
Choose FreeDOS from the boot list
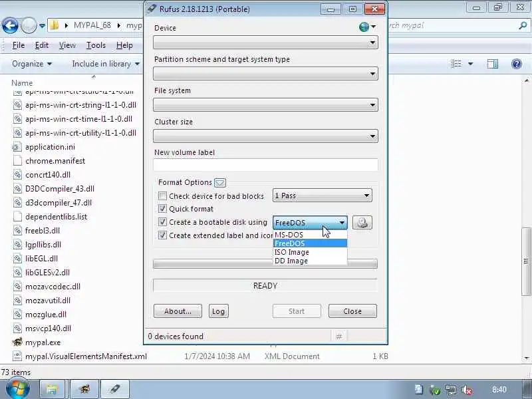310,243
